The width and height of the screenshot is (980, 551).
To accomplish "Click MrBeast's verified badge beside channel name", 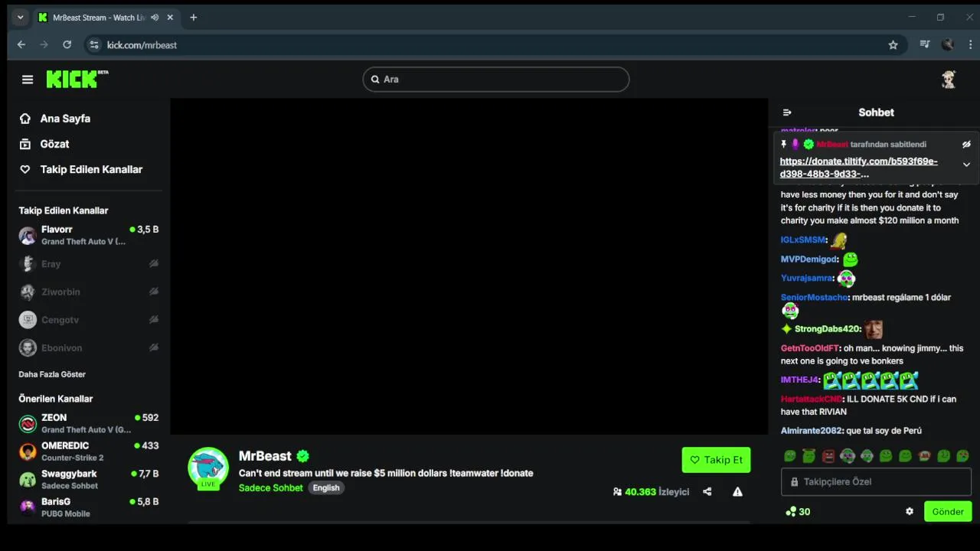I will point(303,456).
